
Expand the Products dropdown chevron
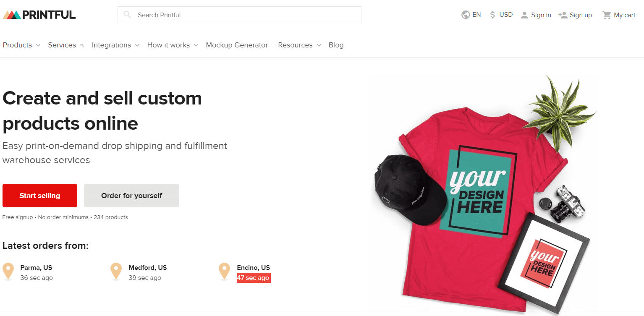(38, 45)
